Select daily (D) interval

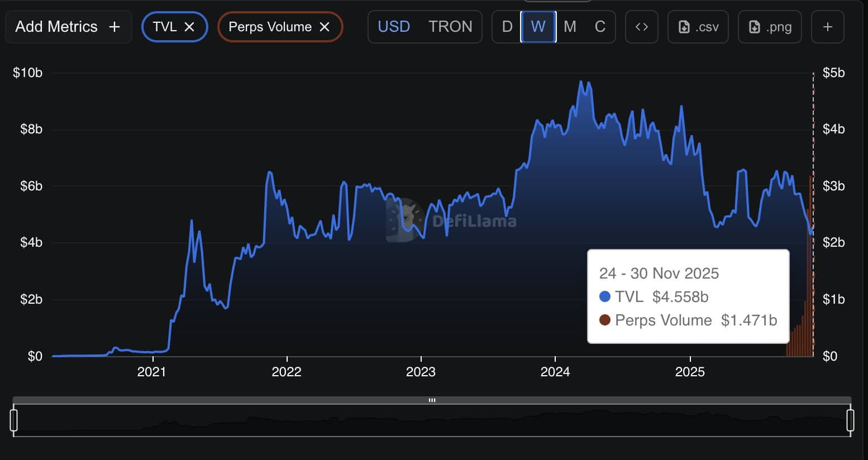pyautogui.click(x=507, y=27)
